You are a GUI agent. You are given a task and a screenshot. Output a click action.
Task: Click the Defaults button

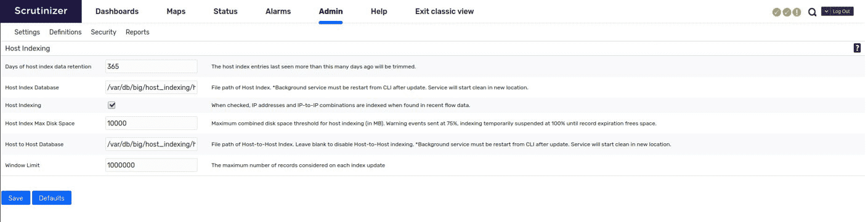click(52, 198)
